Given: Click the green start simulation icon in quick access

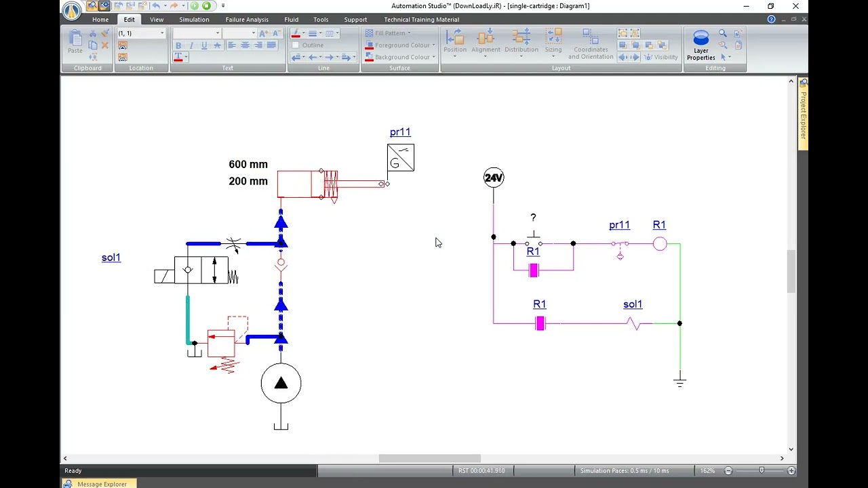Looking at the screenshot, I should (x=195, y=5).
